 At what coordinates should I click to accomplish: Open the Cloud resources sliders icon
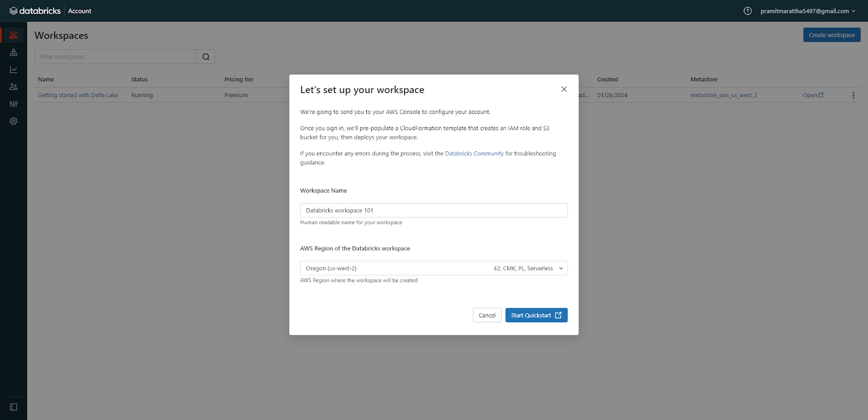pyautogui.click(x=14, y=104)
